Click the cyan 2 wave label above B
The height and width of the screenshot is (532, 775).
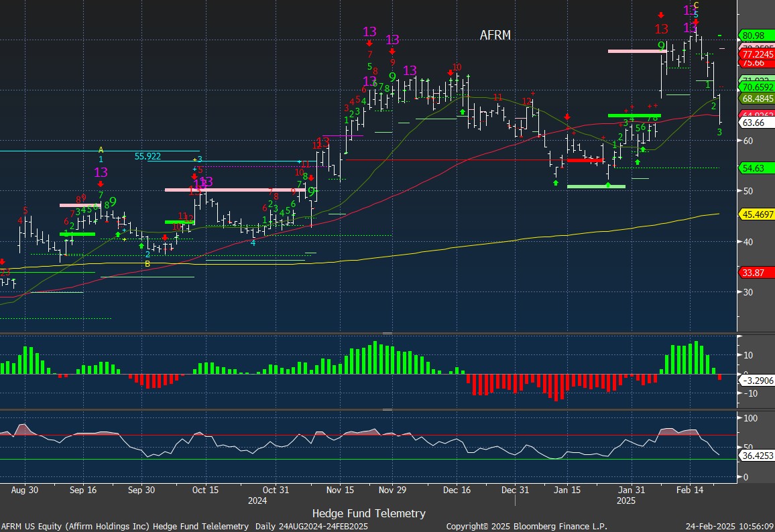point(147,255)
